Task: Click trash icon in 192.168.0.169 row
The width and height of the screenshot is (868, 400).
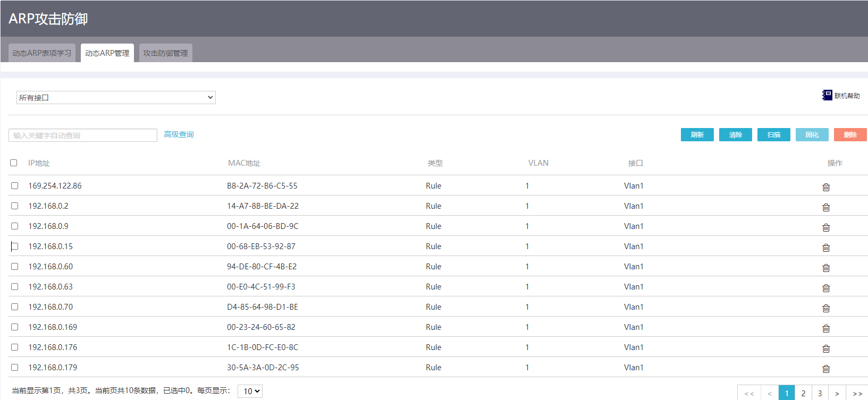Action: (x=826, y=328)
